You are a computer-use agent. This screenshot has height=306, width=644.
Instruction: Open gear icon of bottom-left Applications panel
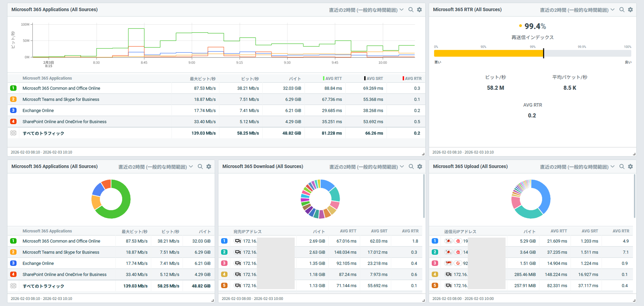pos(208,167)
